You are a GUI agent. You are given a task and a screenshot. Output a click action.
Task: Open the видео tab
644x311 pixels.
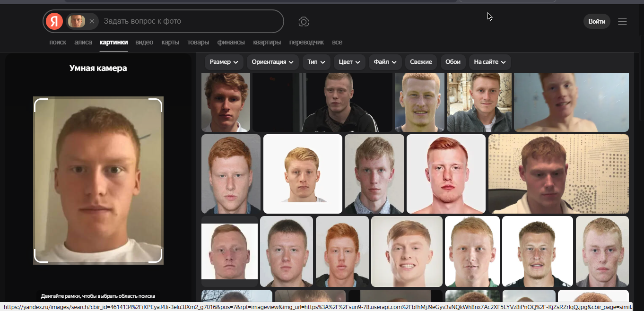(x=144, y=42)
